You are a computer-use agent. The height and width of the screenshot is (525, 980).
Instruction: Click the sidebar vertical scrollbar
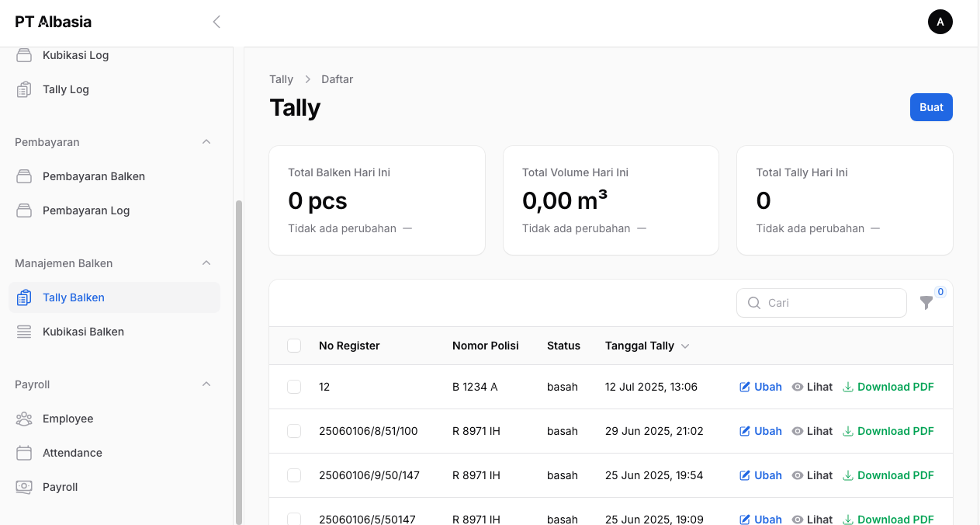coord(239,357)
